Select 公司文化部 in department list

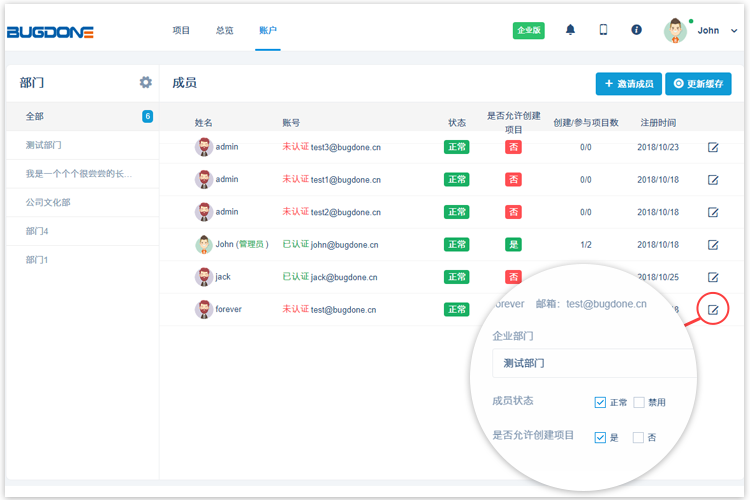click(x=48, y=202)
